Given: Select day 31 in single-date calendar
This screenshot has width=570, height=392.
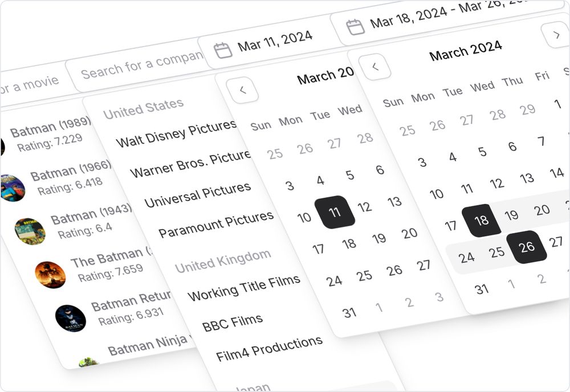Looking at the screenshot, I should (x=349, y=313).
